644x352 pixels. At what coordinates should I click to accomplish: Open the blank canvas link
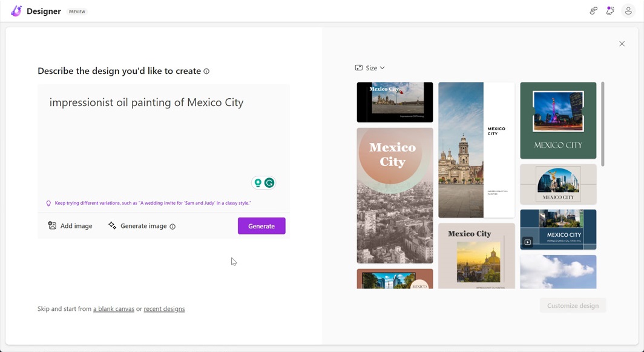[x=114, y=309]
